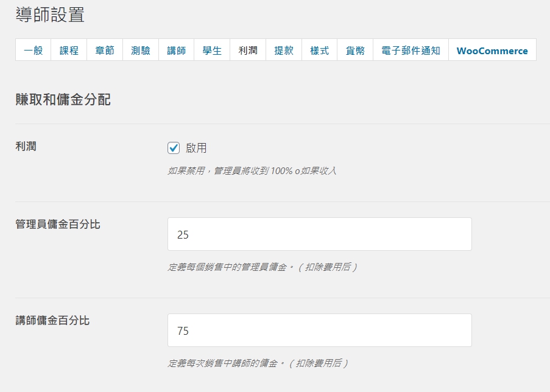Open the 講師 tab

177,50
